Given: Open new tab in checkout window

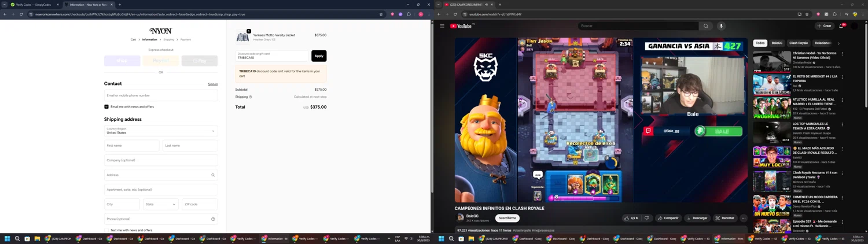Looking at the screenshot, I should pyautogui.click(x=120, y=5).
